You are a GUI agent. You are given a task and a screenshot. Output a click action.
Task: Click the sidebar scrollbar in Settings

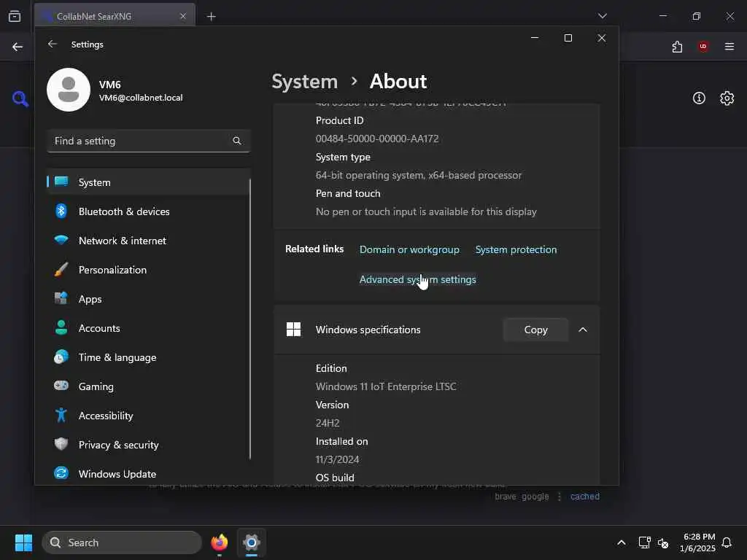(x=249, y=319)
